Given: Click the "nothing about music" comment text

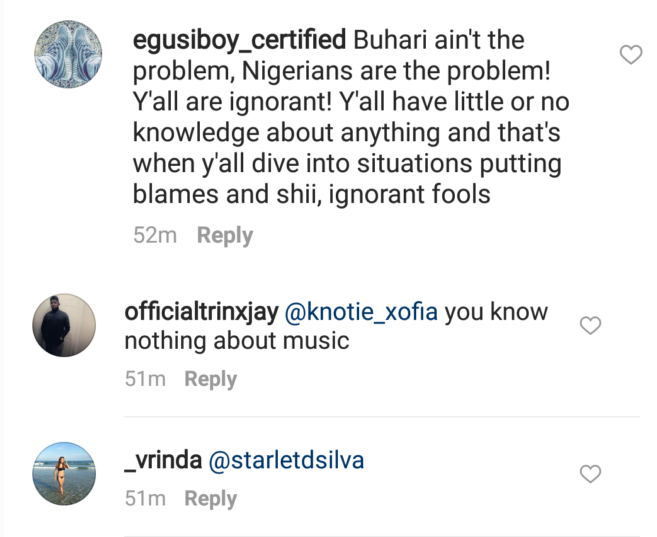Looking at the screenshot, I should [236, 341].
